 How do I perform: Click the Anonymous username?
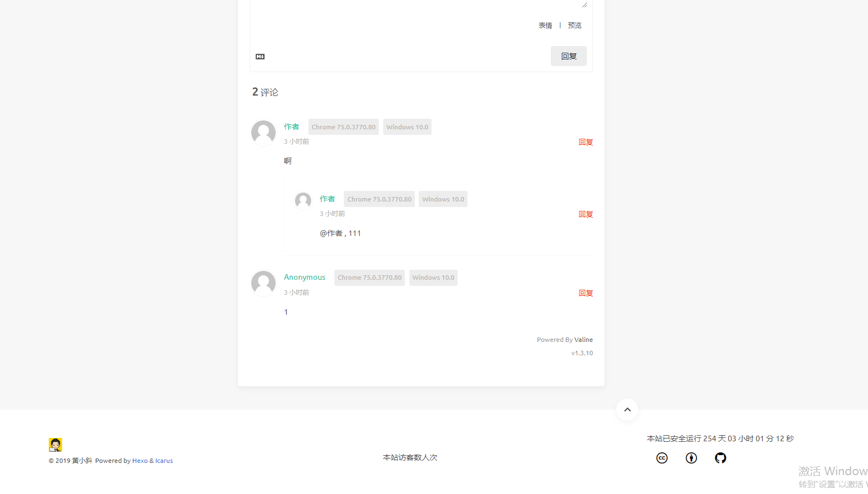point(304,277)
